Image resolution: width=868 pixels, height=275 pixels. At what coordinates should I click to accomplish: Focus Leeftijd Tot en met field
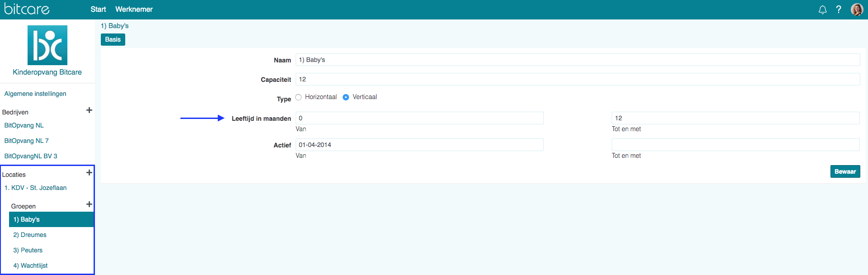pos(736,118)
